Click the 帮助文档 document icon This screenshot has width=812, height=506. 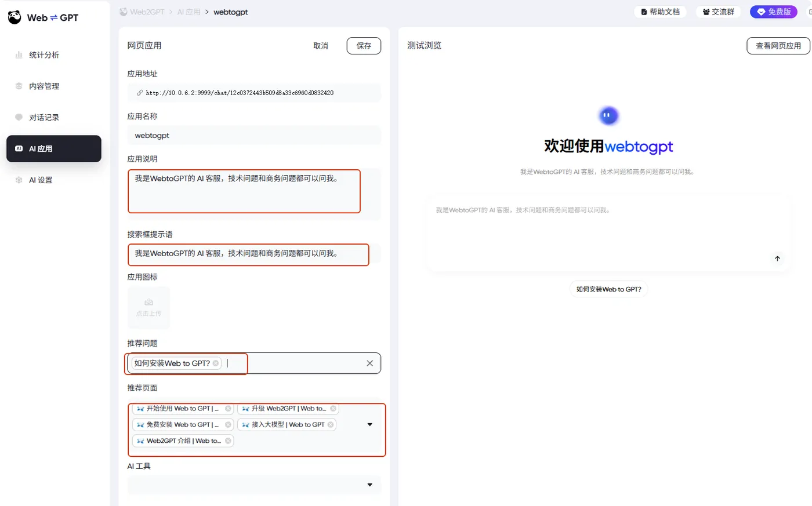tap(644, 12)
